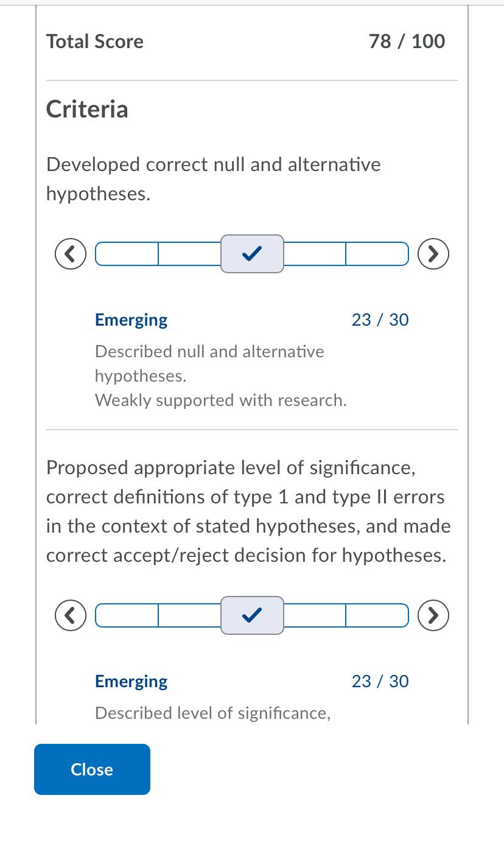Click previous-level arrow for hypotheses criterion
The height and width of the screenshot is (868, 504).
click(x=71, y=254)
